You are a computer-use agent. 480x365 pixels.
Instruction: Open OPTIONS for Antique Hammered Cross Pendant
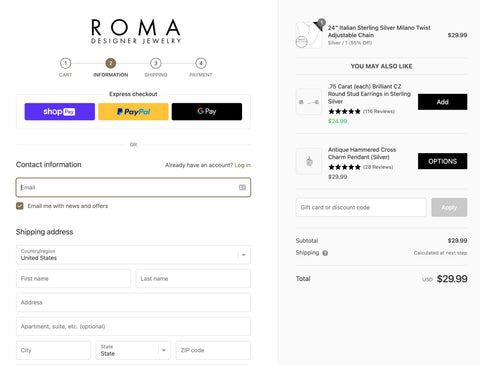tap(442, 161)
